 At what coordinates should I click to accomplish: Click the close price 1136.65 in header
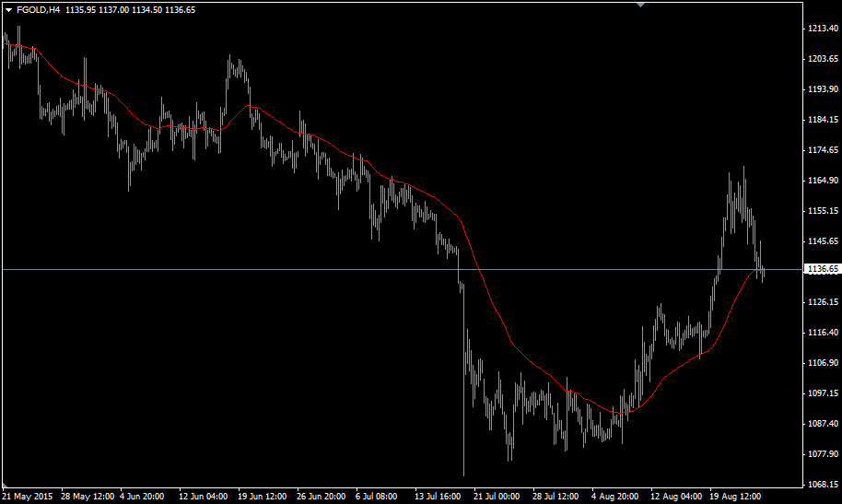[180, 10]
